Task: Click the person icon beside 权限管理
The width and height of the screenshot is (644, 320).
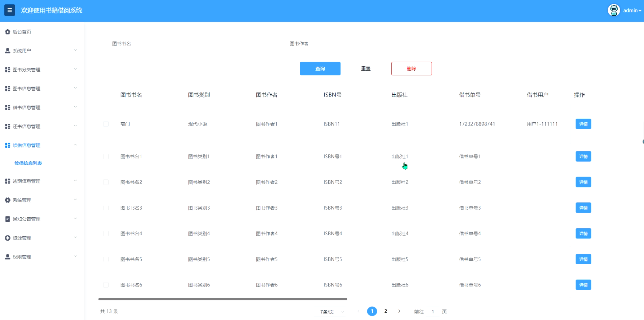Action: click(8, 257)
